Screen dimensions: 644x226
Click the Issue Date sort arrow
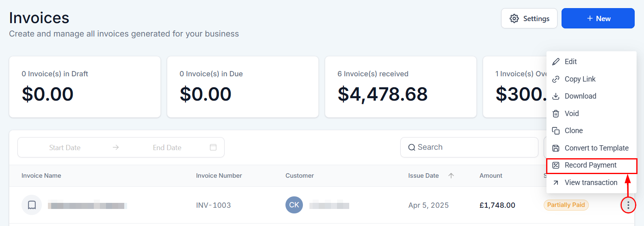click(x=451, y=176)
